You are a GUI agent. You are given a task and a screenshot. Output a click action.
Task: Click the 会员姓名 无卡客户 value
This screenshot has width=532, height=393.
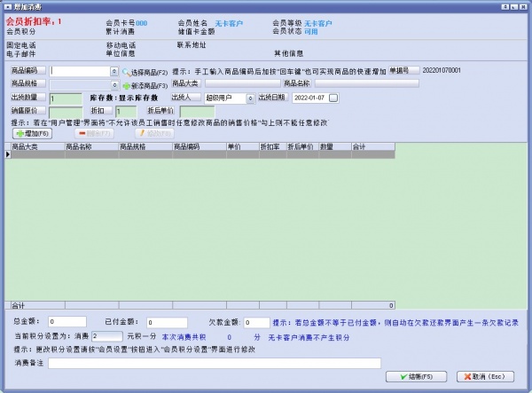coord(229,23)
